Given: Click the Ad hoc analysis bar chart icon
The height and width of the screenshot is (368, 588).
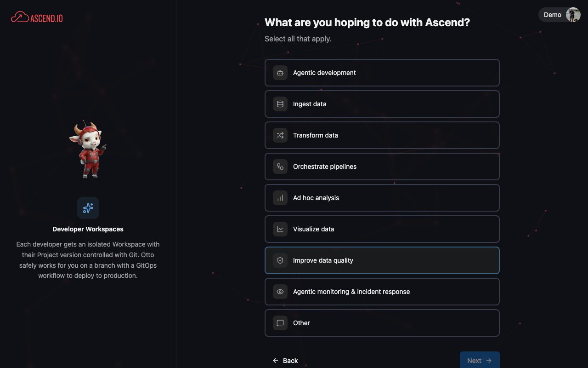Looking at the screenshot, I should tap(280, 197).
